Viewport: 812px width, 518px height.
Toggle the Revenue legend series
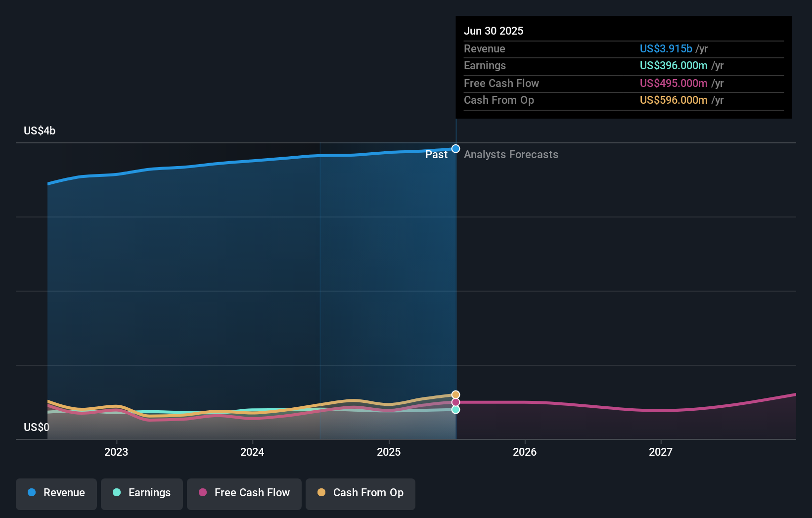click(x=56, y=493)
